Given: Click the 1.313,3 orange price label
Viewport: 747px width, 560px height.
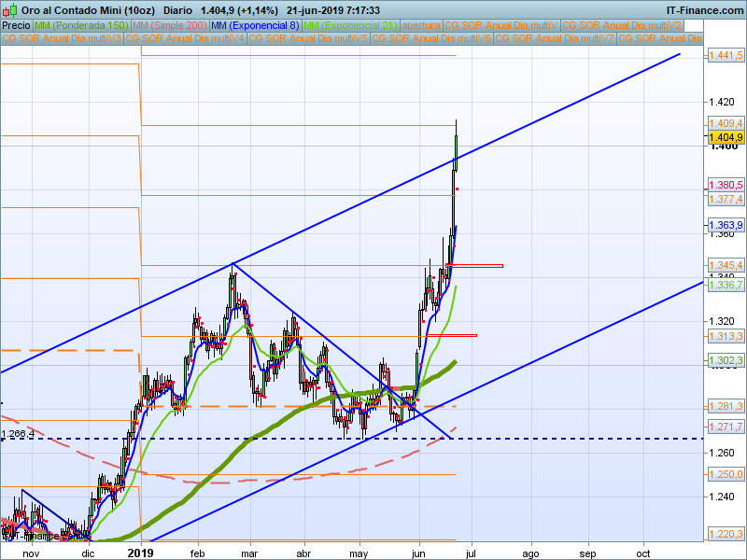Looking at the screenshot, I should point(726,336).
